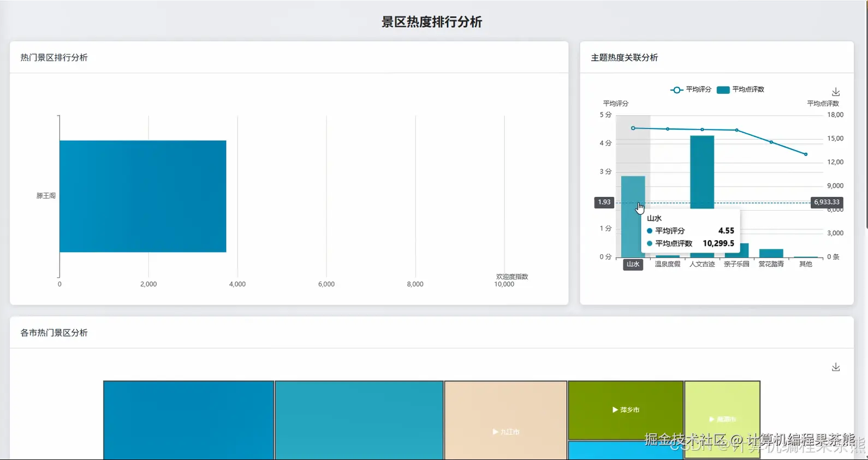Select the 山水 bar in the theme chart
Viewport: 868px width, 460px height.
pyautogui.click(x=633, y=217)
